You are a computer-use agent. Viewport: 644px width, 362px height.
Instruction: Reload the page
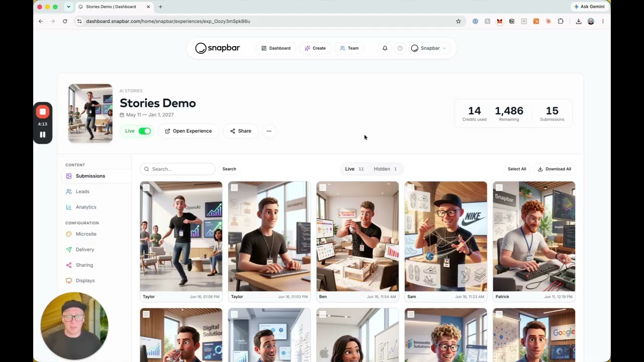pyautogui.click(x=65, y=21)
